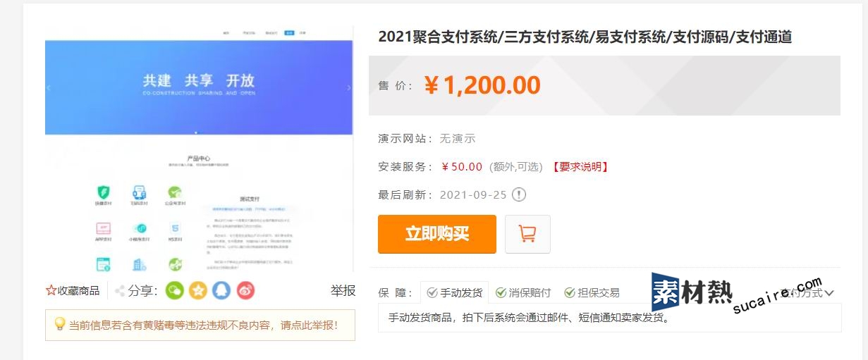Select the 担保交易 guarantee option
868x360 pixels.
[592, 293]
